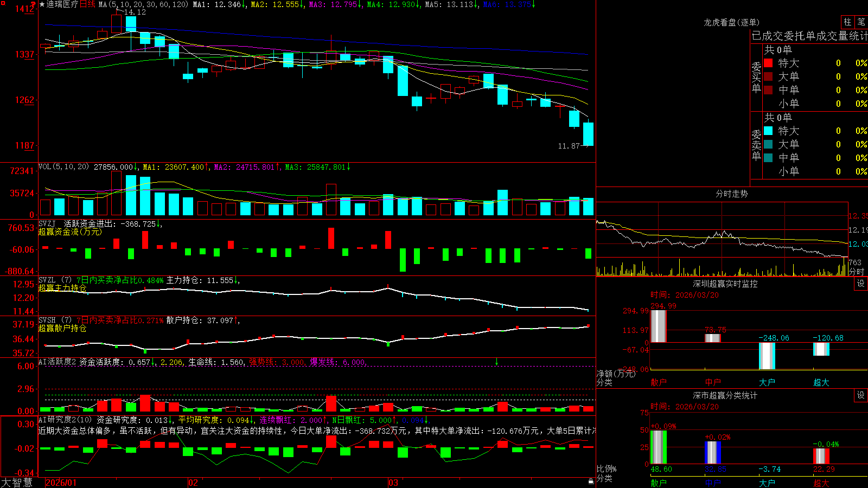The height and width of the screenshot is (488, 868).
Task: Click the blue 中户 bar showing 32.85
Action: point(713,453)
